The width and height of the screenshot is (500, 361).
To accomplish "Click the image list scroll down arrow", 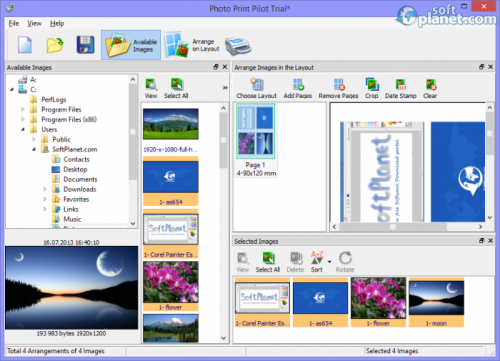I will (x=223, y=338).
